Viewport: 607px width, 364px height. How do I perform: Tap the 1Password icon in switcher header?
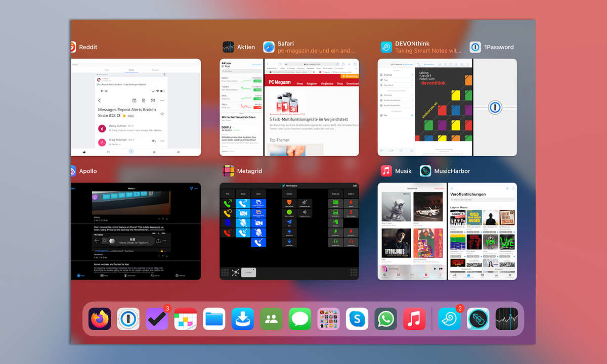(x=475, y=47)
